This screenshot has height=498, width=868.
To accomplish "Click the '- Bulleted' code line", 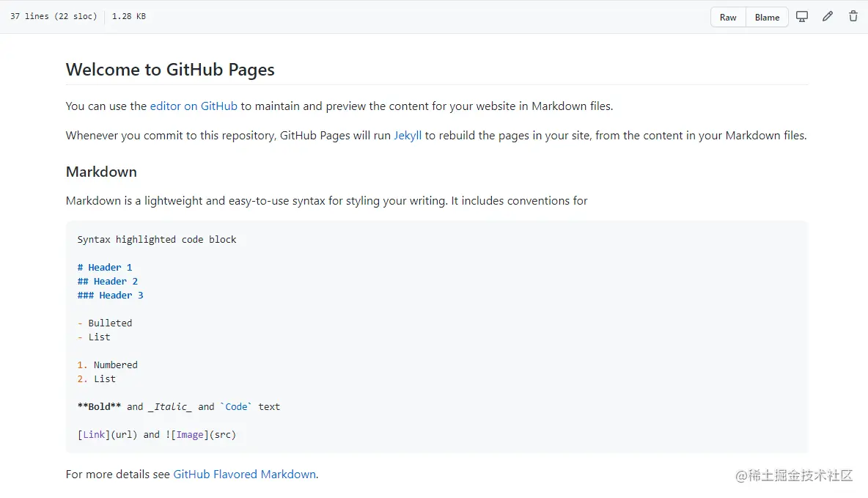I will point(105,323).
